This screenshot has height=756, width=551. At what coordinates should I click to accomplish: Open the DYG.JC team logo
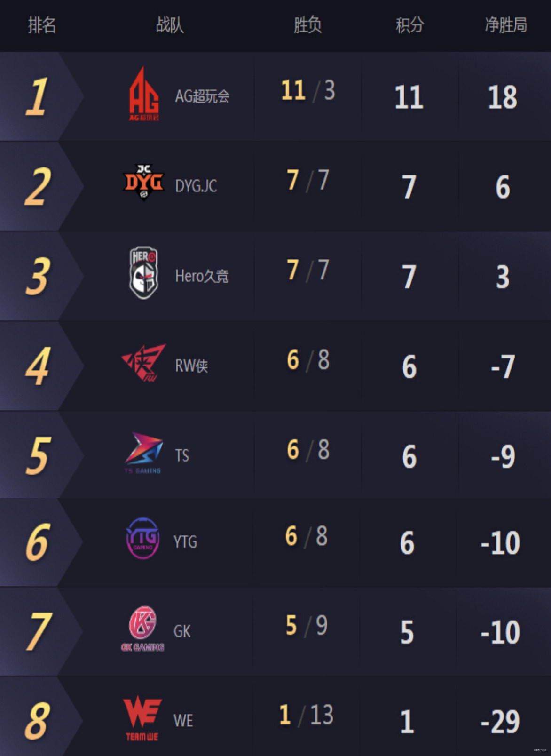point(143,182)
